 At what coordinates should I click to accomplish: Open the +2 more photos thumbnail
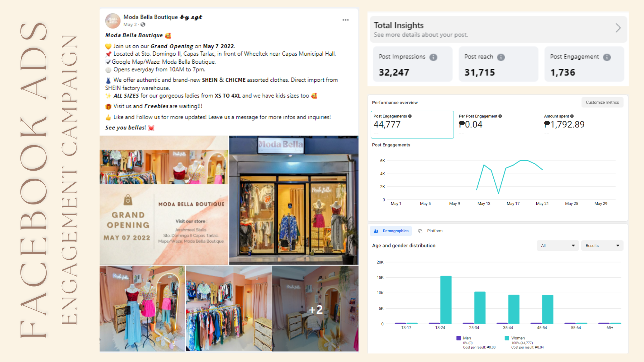pyautogui.click(x=315, y=309)
